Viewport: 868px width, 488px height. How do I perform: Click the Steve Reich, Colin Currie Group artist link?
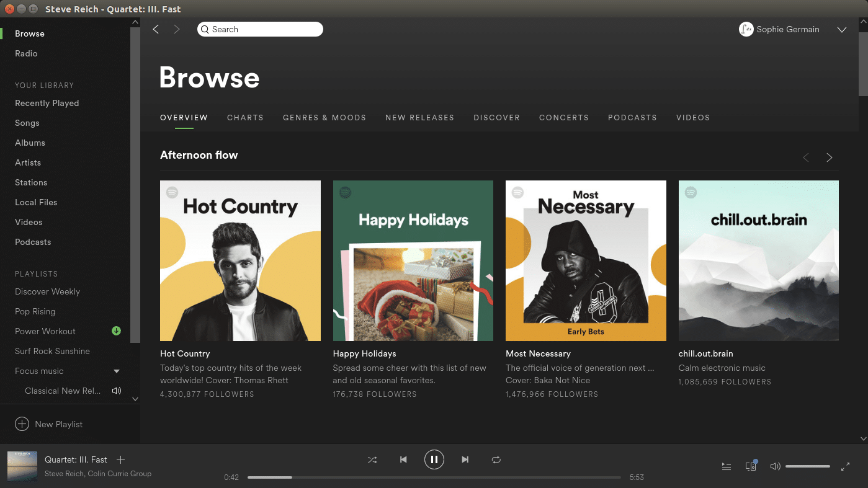(x=98, y=474)
